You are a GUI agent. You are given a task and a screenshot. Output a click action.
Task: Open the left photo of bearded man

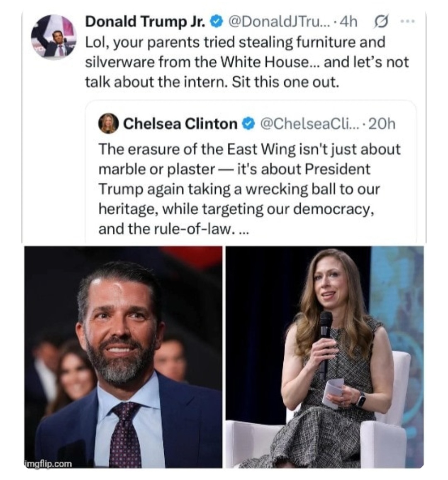coord(123,357)
